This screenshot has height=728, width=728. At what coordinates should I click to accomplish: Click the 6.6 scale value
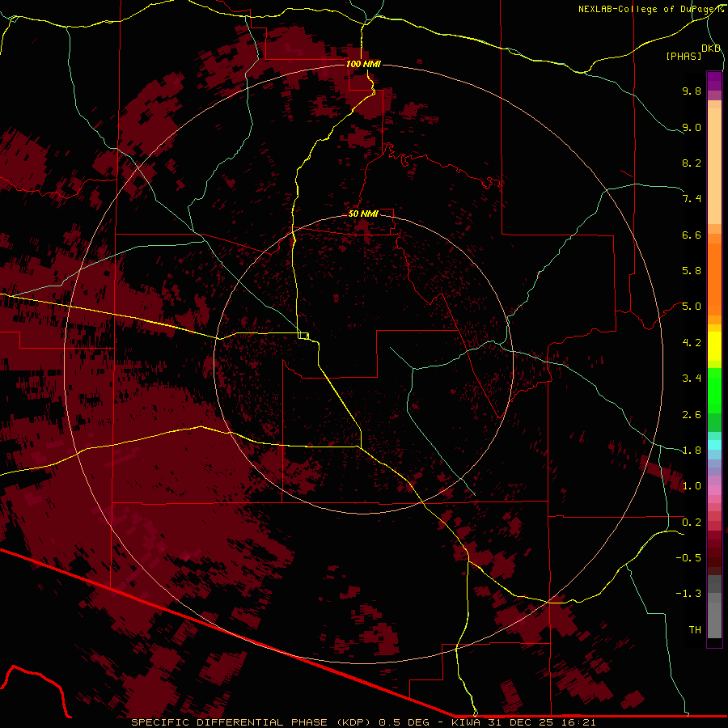(x=692, y=235)
